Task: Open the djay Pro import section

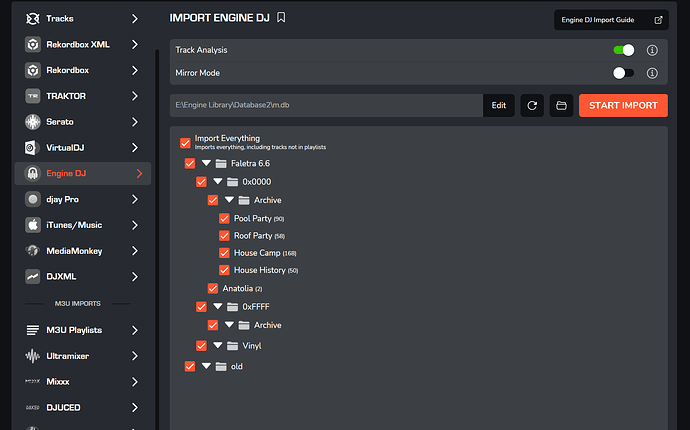Action: click(83, 199)
